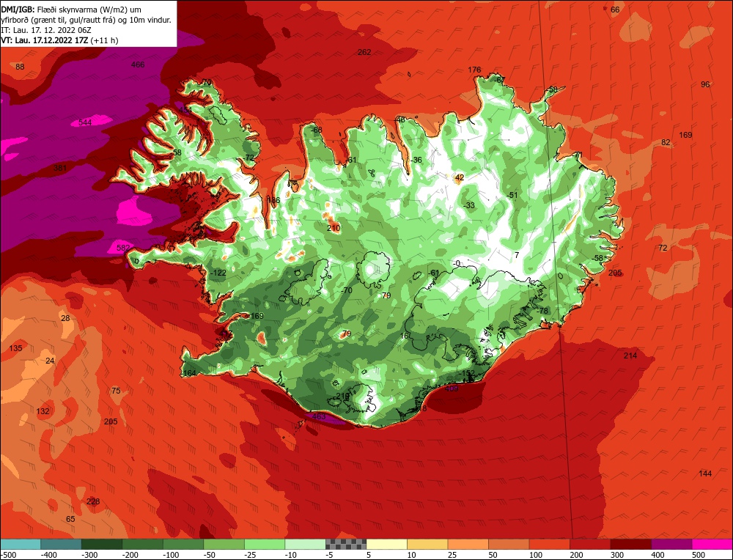Screen dimensions: 733x560
Task: Click the map value 75
Action: 116,391
